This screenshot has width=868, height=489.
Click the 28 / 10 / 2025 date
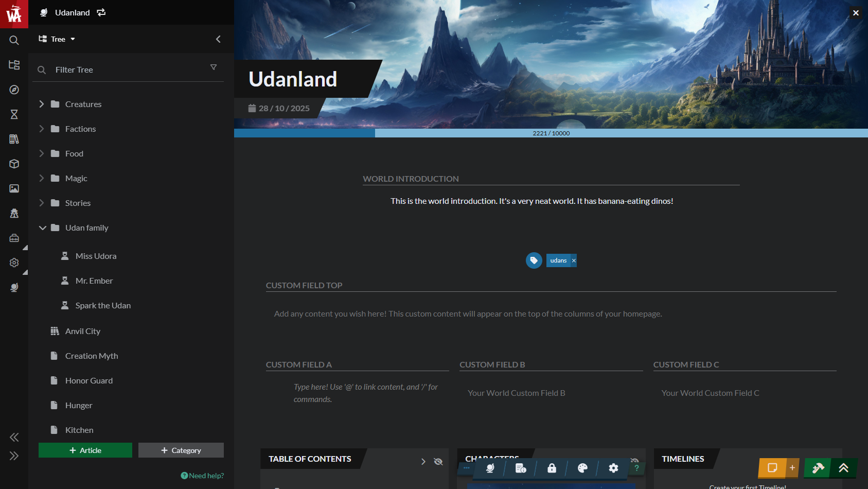point(279,108)
